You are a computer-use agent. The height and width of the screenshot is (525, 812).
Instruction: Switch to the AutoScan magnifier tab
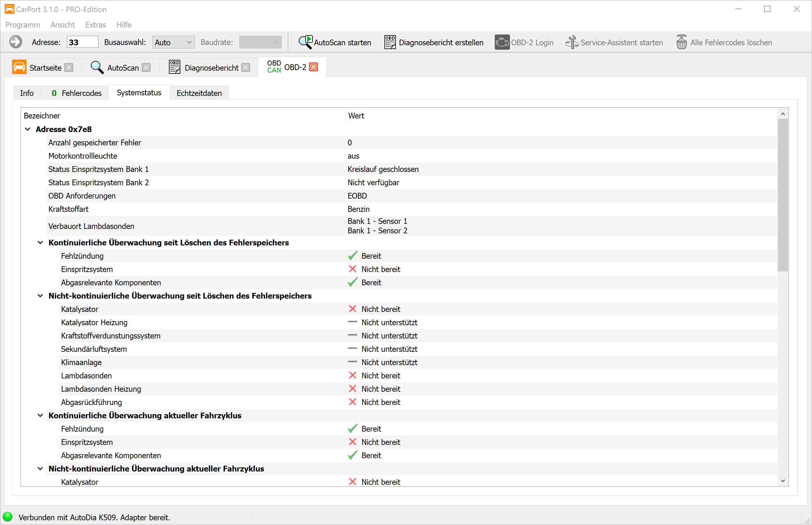97,67
